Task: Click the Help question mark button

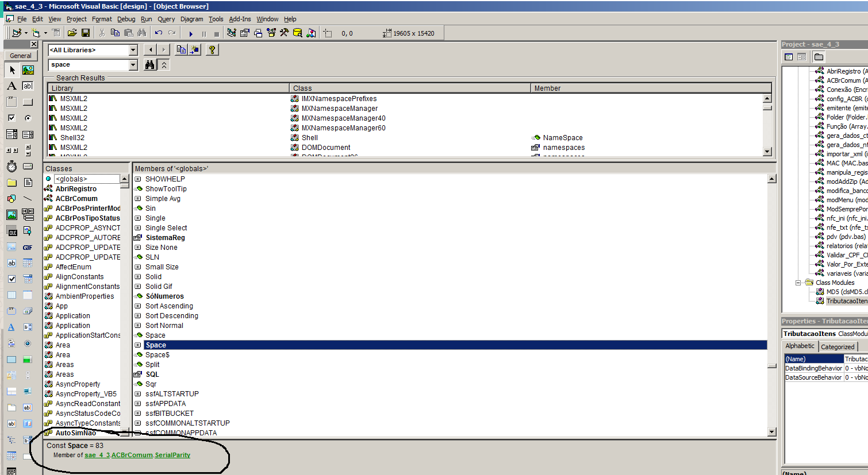Action: (x=212, y=50)
